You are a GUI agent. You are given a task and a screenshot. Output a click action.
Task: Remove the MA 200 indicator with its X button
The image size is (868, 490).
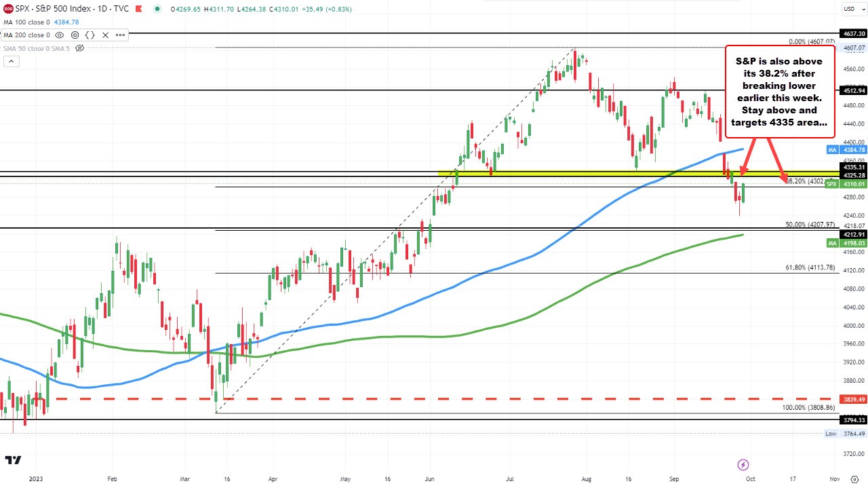(105, 35)
